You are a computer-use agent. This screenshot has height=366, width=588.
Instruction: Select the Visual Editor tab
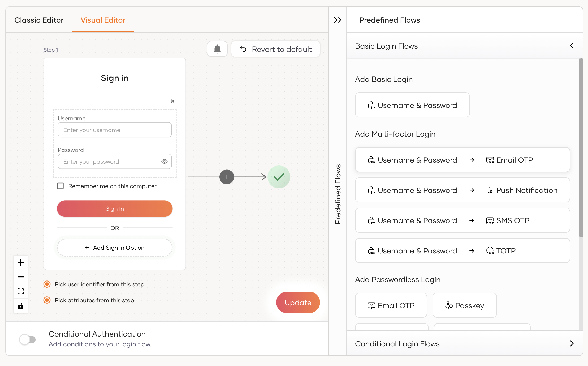tap(103, 20)
